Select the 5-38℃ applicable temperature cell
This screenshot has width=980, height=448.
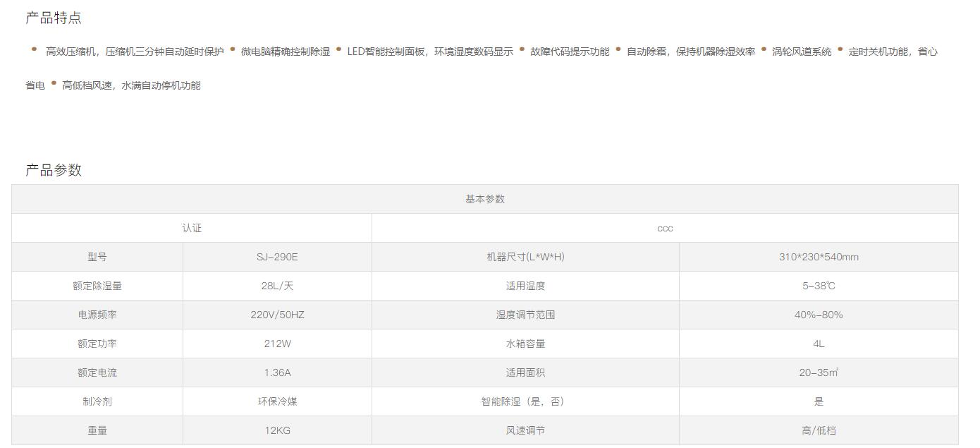[818, 286]
